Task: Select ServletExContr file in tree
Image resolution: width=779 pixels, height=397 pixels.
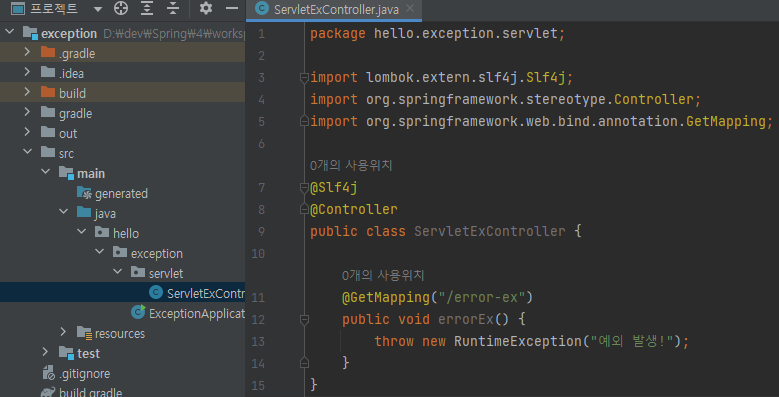Action: 206,294
